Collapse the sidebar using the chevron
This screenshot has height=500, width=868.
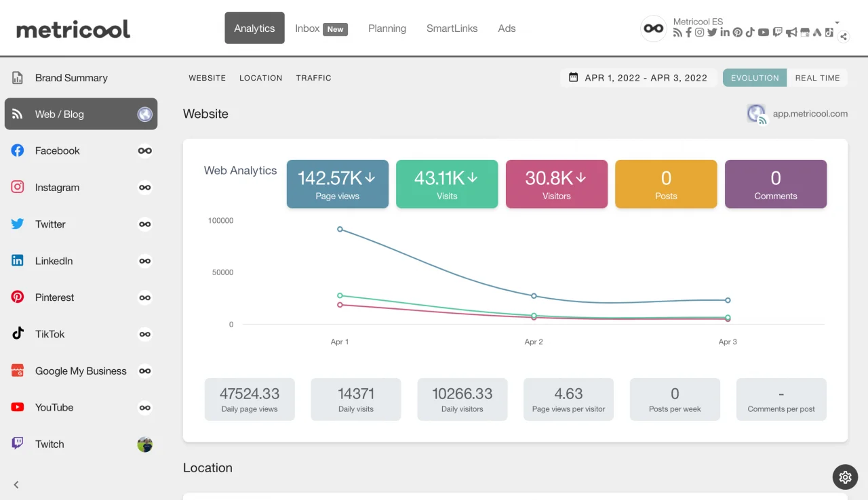tap(16, 484)
